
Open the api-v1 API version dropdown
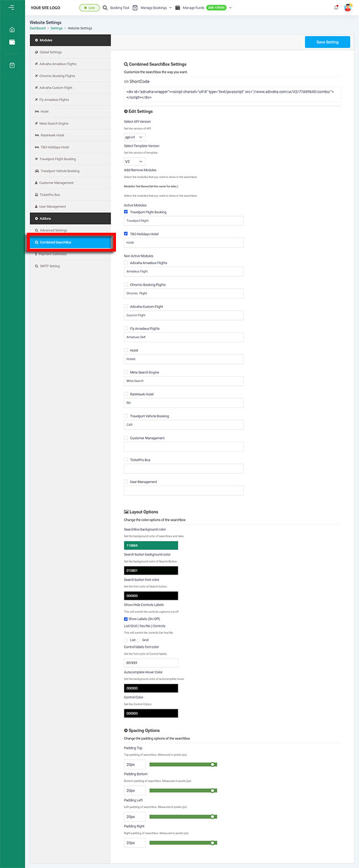click(135, 137)
